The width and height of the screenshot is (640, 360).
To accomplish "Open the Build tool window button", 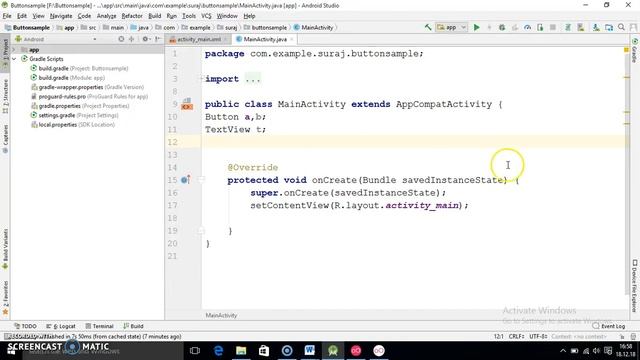I will pos(133,326).
